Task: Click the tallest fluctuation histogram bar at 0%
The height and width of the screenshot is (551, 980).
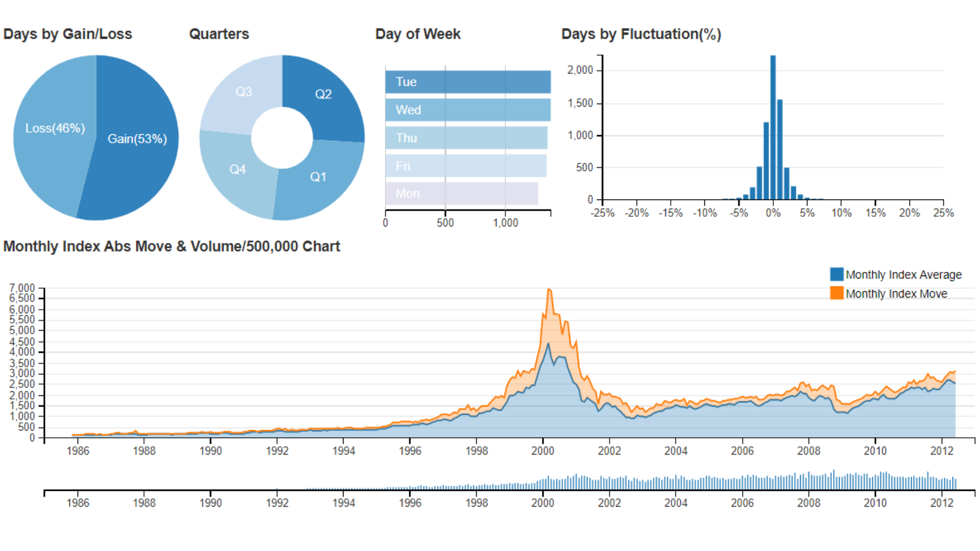Action: click(x=773, y=128)
